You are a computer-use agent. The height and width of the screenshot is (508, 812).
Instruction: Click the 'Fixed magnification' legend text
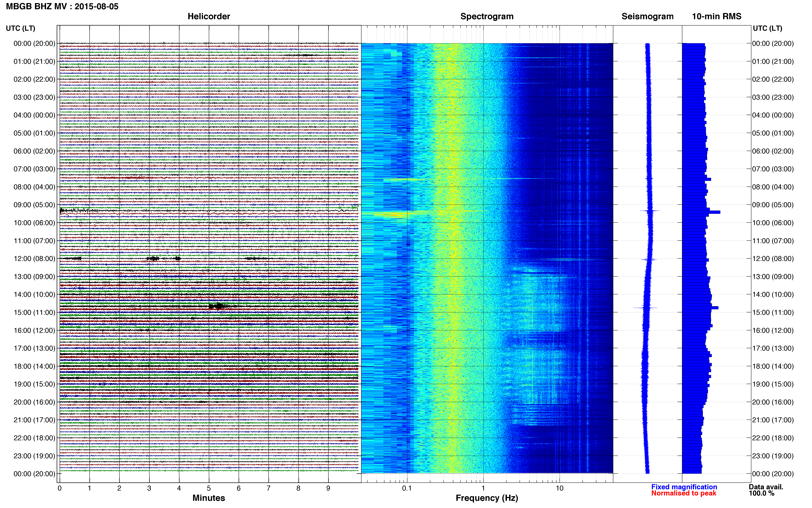click(684, 487)
